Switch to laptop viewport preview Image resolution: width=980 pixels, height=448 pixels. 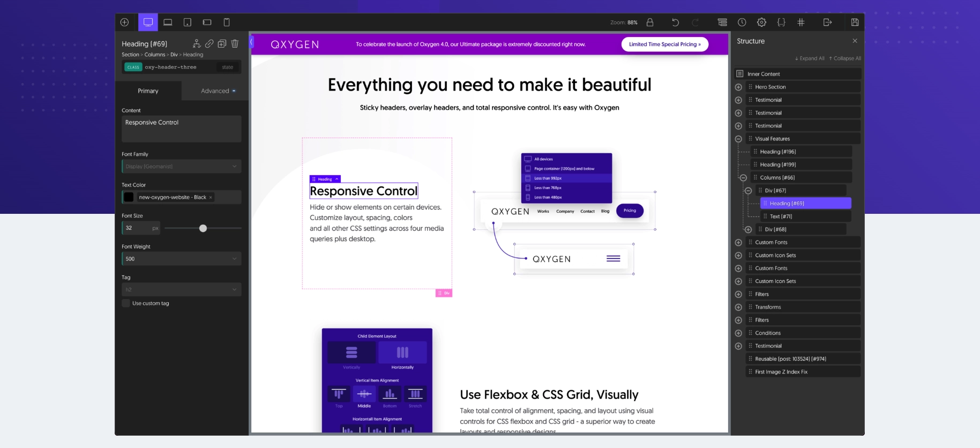pos(168,22)
